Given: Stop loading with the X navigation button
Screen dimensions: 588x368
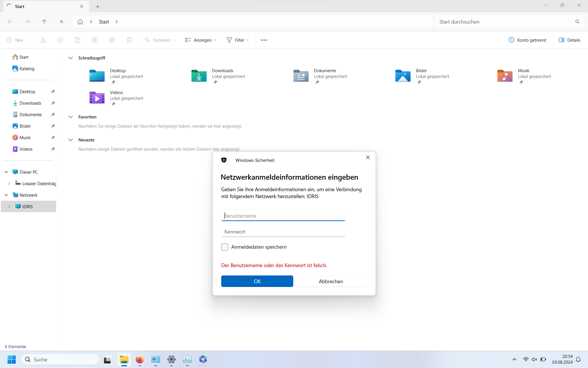Looking at the screenshot, I should [61, 22].
